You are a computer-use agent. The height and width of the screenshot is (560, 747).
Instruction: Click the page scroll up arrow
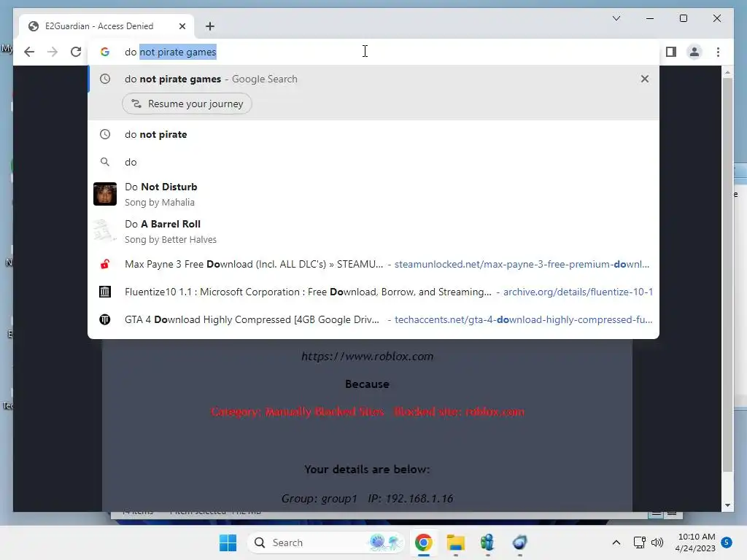(727, 72)
